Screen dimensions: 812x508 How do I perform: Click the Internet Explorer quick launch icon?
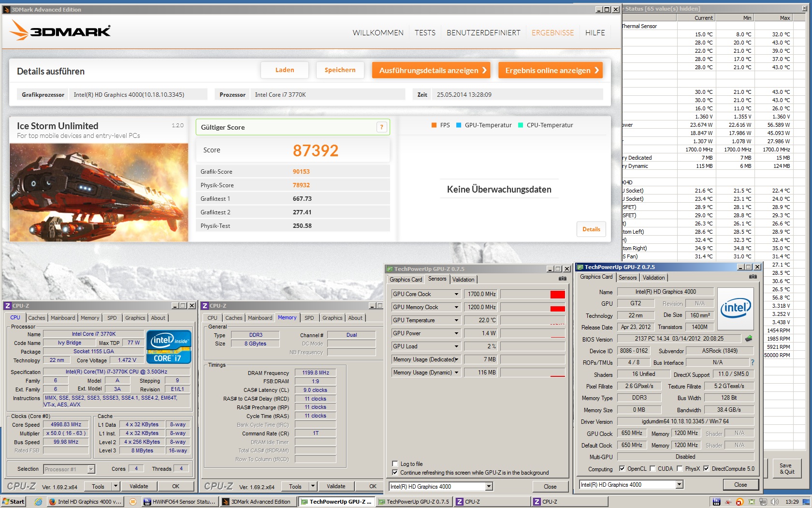pyautogui.click(x=38, y=502)
